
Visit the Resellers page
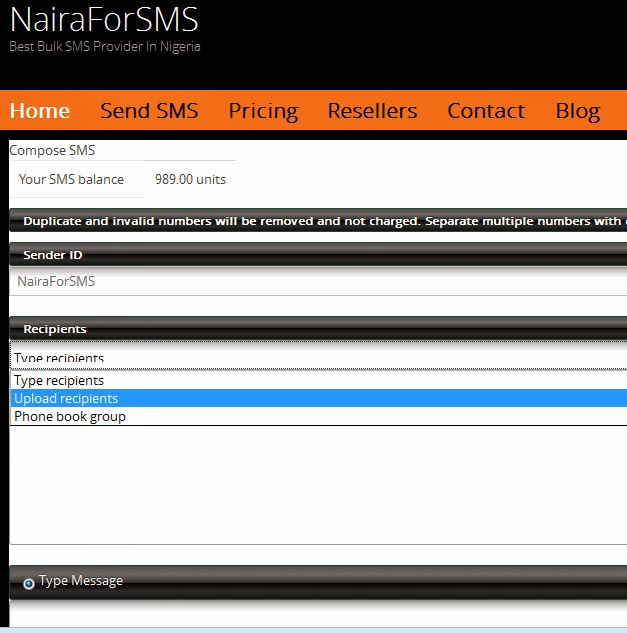tap(372, 111)
